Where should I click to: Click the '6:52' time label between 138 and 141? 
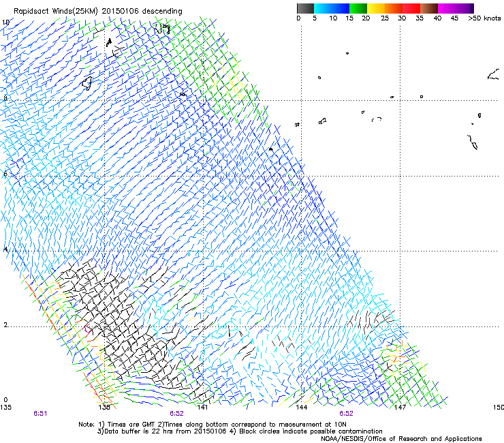[177, 414]
